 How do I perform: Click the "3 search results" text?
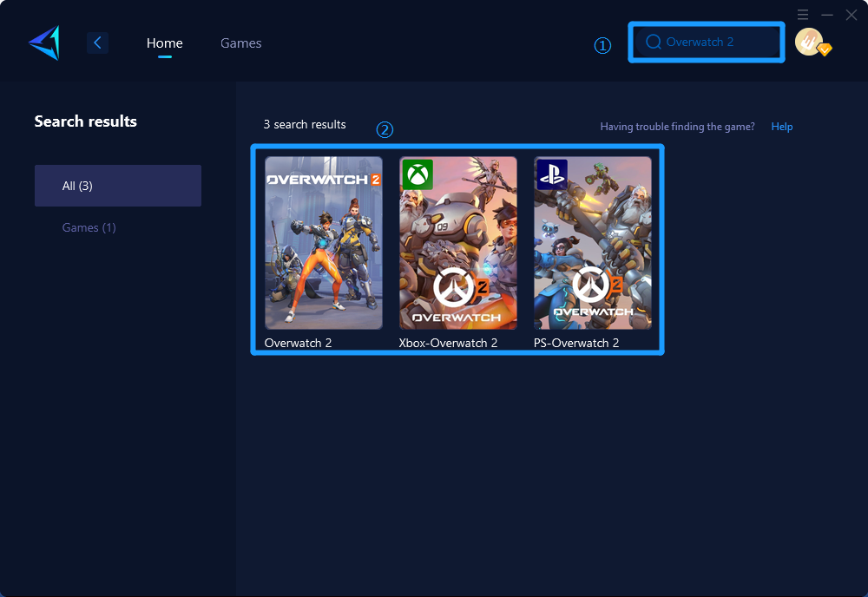(305, 124)
